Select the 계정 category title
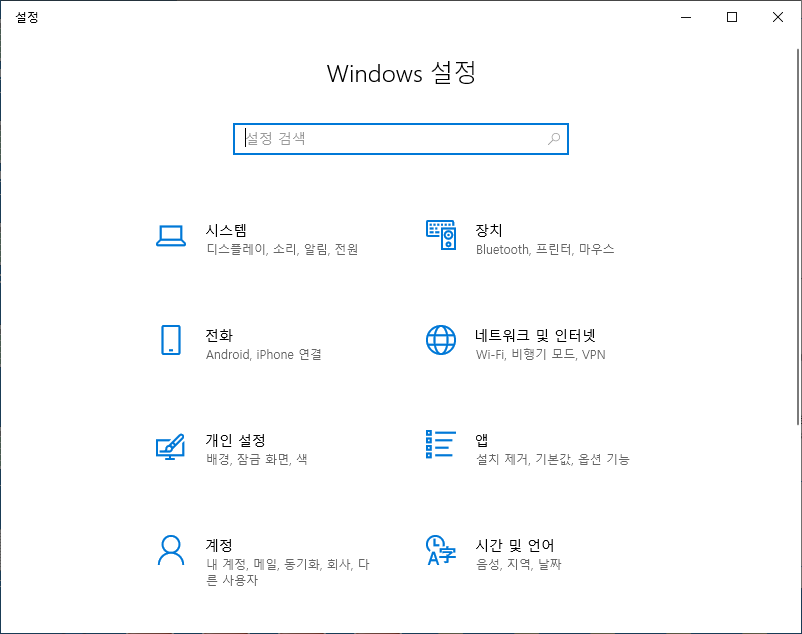The image size is (802, 634). click(x=219, y=545)
